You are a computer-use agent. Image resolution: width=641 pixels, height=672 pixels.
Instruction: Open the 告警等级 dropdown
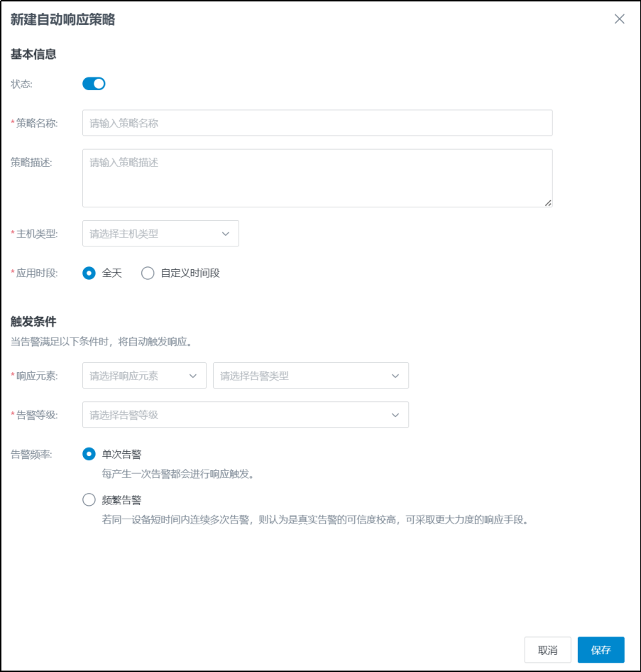(246, 415)
